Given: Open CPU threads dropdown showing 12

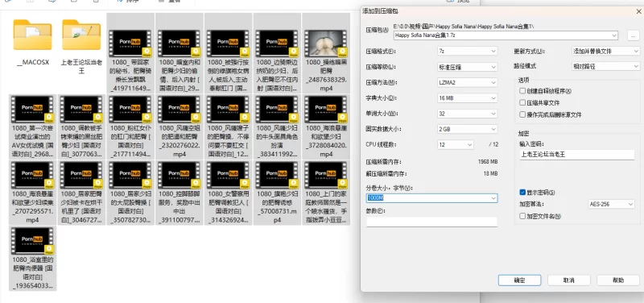Looking at the screenshot, I should (456, 145).
